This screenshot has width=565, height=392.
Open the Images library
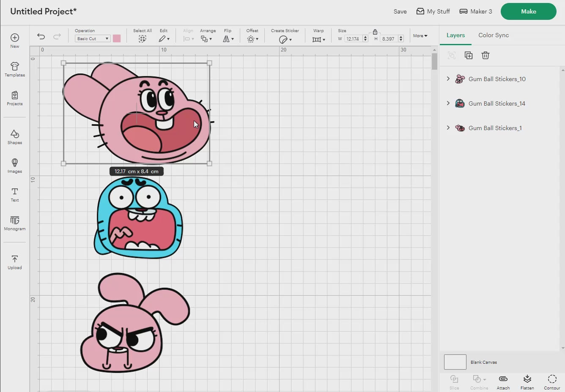coord(15,166)
